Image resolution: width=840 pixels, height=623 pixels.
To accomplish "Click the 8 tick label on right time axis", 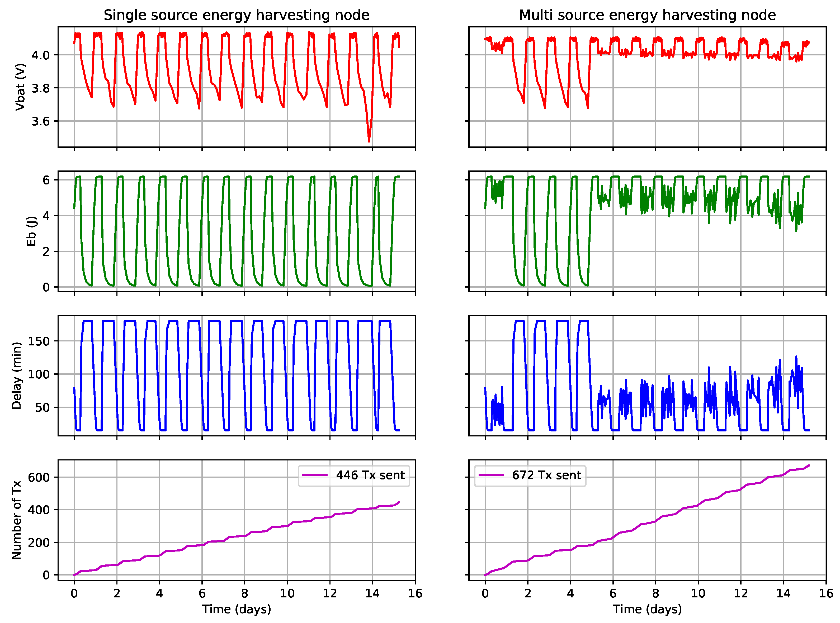I will (655, 594).
